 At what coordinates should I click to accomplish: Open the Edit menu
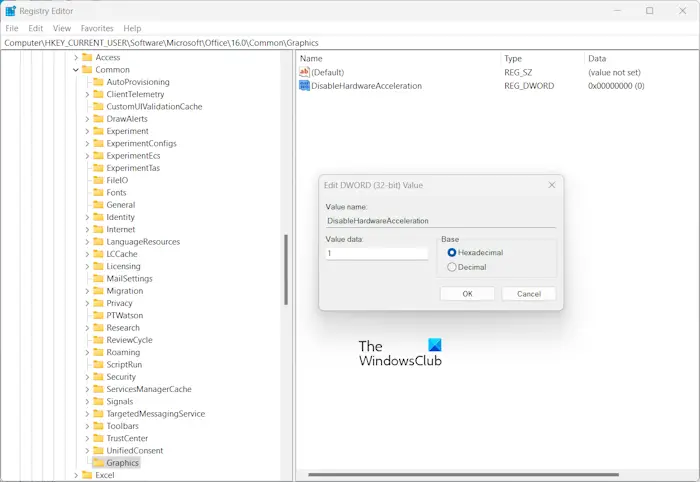coord(36,28)
